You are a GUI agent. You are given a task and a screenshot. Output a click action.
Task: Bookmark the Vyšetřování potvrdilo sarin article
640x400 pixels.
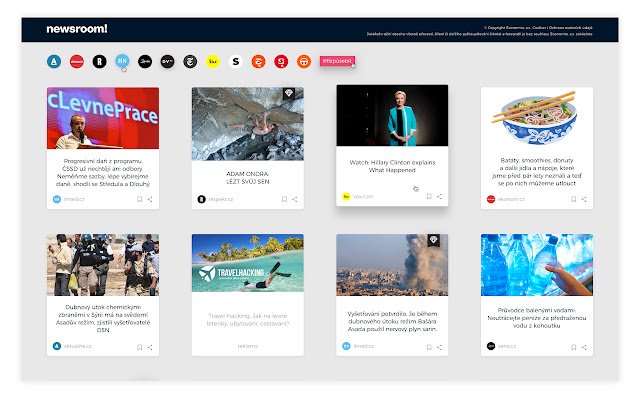(429, 347)
